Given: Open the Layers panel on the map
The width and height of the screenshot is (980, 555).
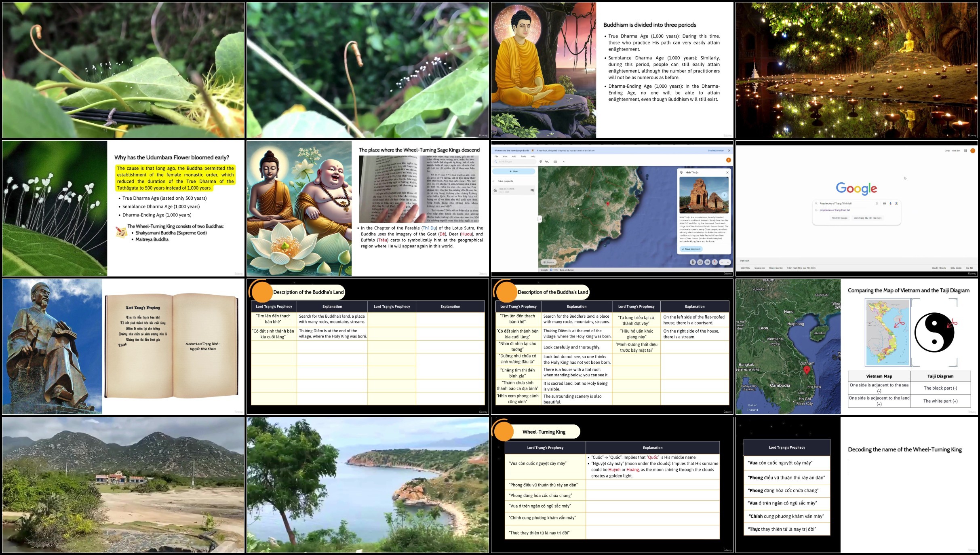Looking at the screenshot, I should coord(548,262).
